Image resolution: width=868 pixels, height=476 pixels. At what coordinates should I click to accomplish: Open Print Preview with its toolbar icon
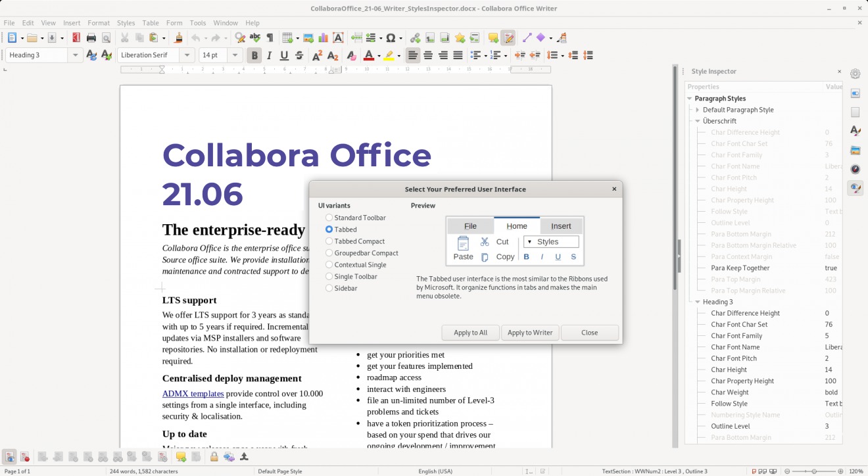point(106,38)
